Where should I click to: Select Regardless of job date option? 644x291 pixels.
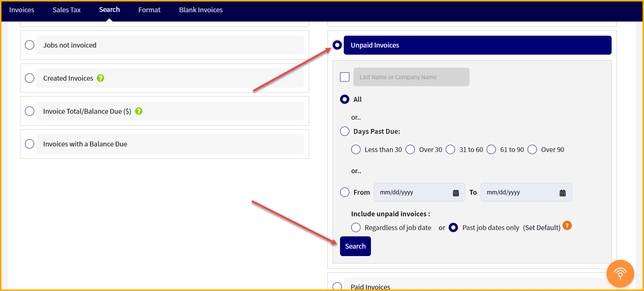click(x=356, y=227)
